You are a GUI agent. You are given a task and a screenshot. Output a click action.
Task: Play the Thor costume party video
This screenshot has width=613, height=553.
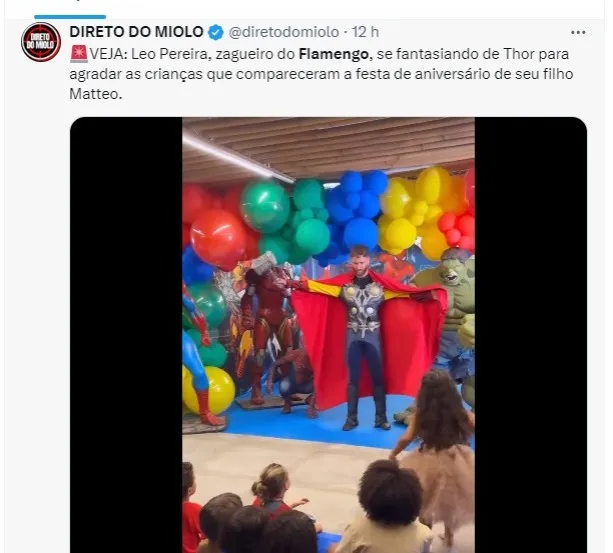(x=328, y=335)
